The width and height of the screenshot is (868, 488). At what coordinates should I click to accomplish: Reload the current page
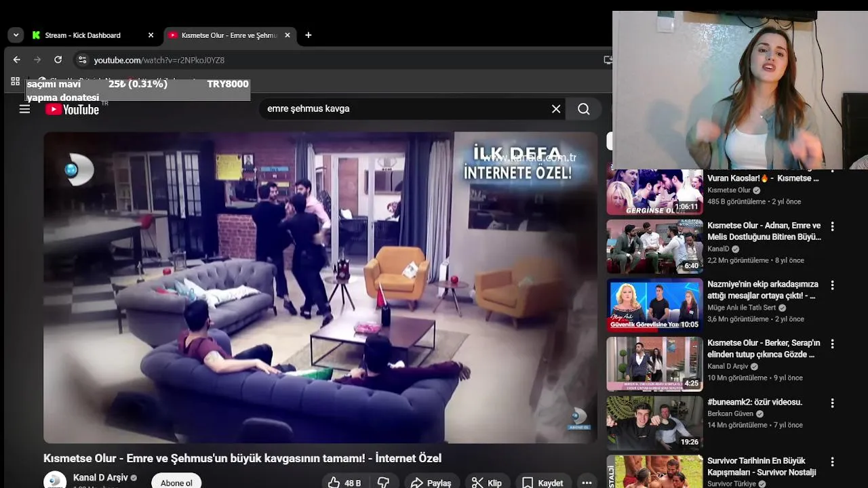58,60
